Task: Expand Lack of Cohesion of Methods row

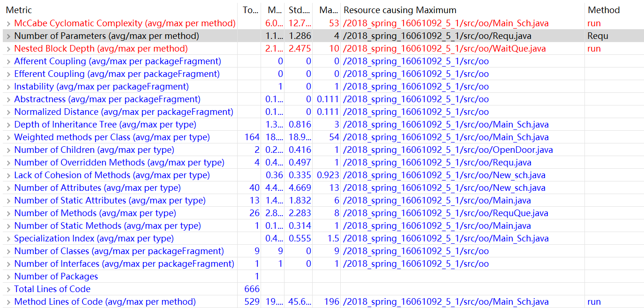Action: point(8,175)
